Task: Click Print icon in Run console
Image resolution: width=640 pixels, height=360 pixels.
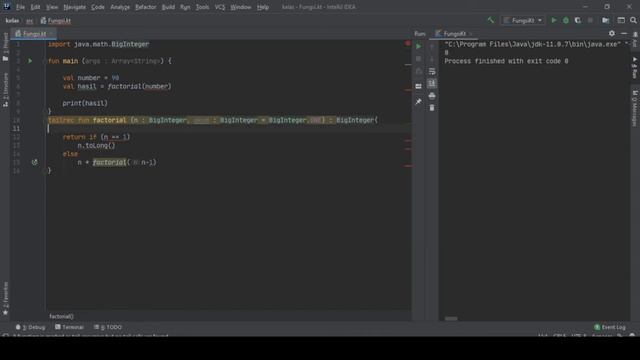Action: 432,96
